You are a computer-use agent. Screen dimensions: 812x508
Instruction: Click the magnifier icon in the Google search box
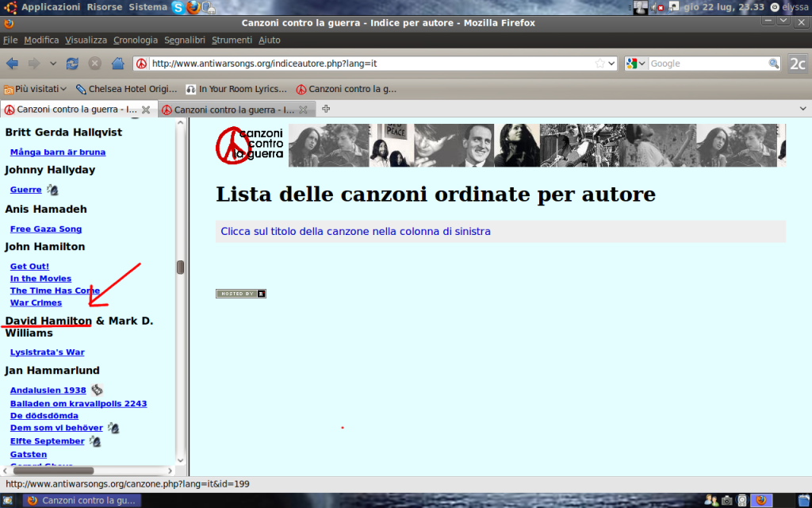(x=774, y=63)
